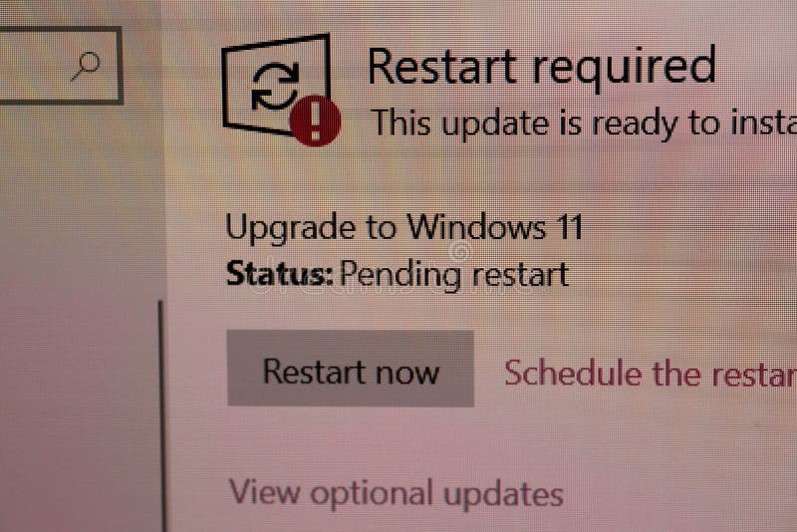Viewport: 797px width, 532px height.
Task: Click the 'This update is ready' message
Action: (x=583, y=124)
